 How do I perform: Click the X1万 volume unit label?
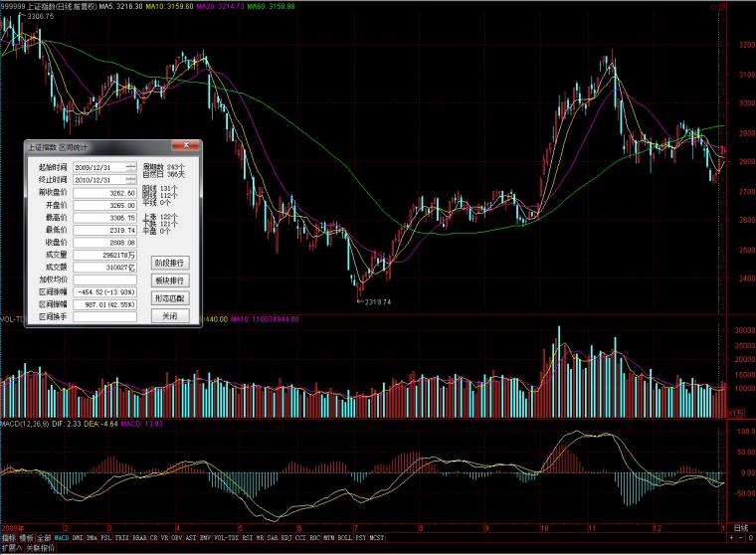pos(735,413)
